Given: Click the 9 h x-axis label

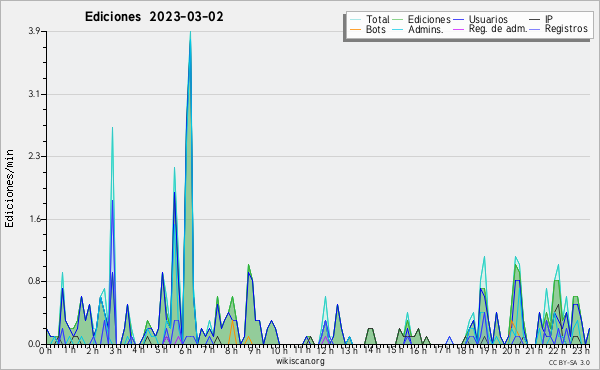Looking at the screenshot, I should [255, 350].
